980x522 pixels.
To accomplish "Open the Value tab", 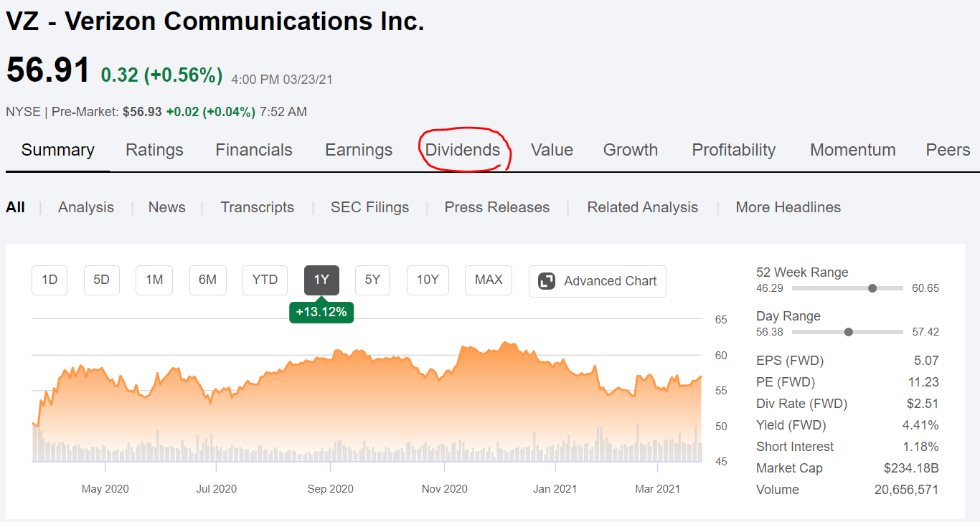I will [x=552, y=150].
